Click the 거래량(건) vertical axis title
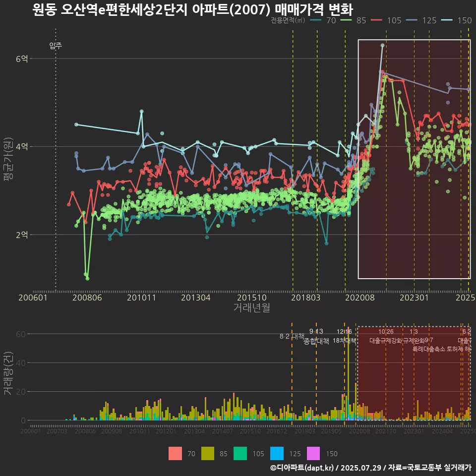Image resolution: width=476 pixels, height=476 pixels. click(8, 373)
